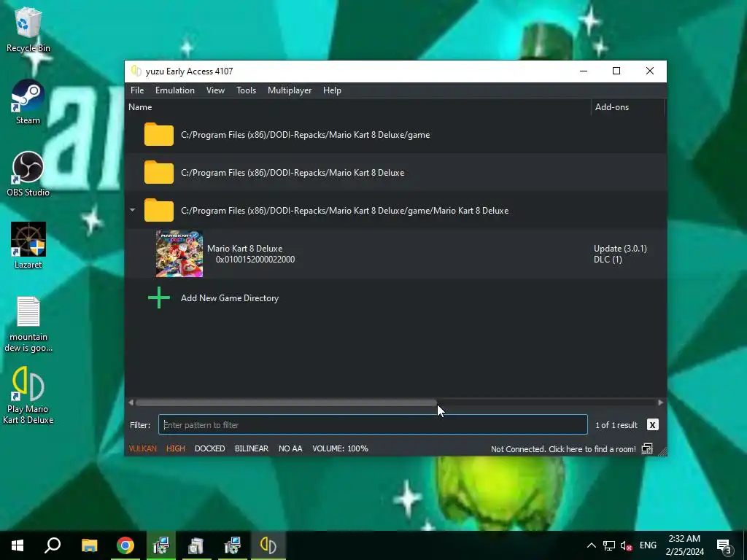Toggle the HIGH GPU accuracy button
The image size is (747, 560).
coord(175,448)
